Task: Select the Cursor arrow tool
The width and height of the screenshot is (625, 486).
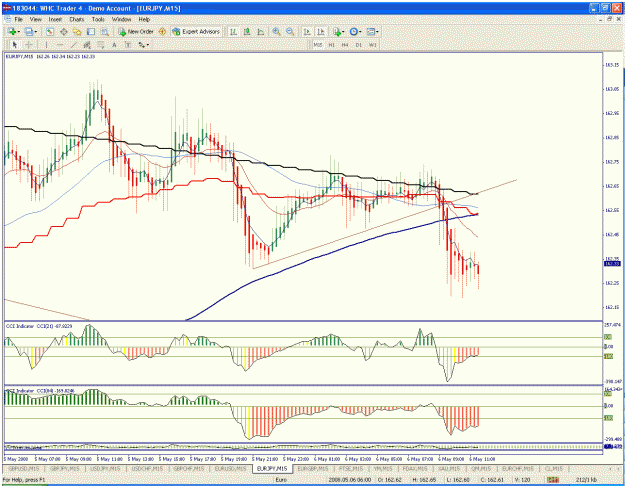Action: point(15,45)
